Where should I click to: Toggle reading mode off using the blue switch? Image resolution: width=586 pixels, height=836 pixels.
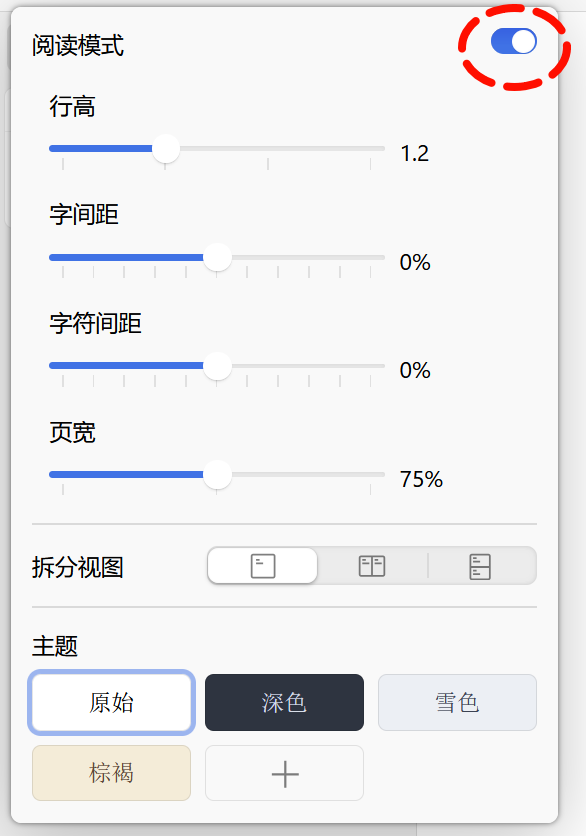[x=512, y=42]
